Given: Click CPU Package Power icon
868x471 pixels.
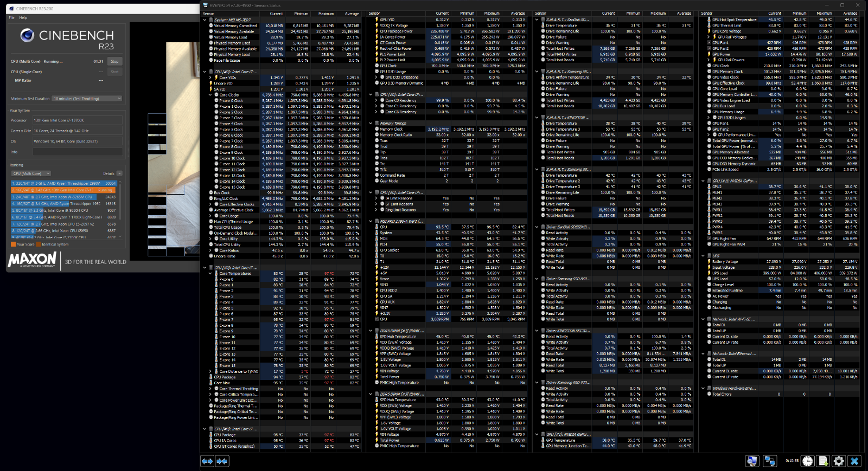Looking at the screenshot, I should point(377,31).
